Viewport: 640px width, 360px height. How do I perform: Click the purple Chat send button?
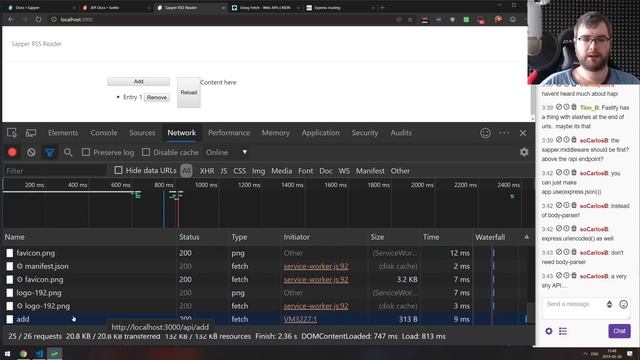coord(619,331)
